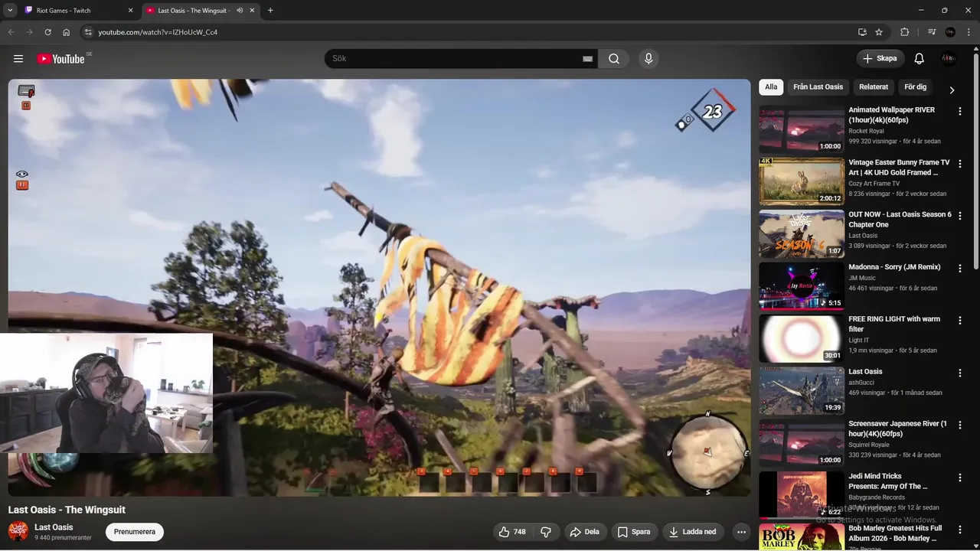Click the magnifier search button
The image size is (980, 551).
614,59
